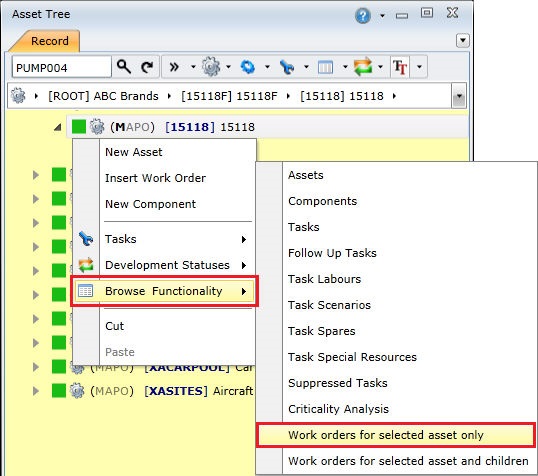Viewport: 538px width, 476px height.
Task: Click the orange-green swap arrows toolbar icon
Action: point(363,66)
